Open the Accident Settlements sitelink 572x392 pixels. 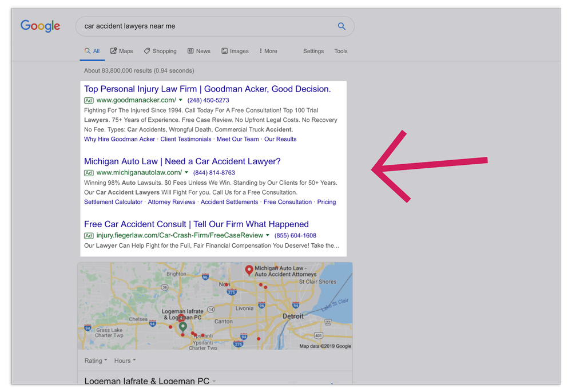click(x=229, y=202)
